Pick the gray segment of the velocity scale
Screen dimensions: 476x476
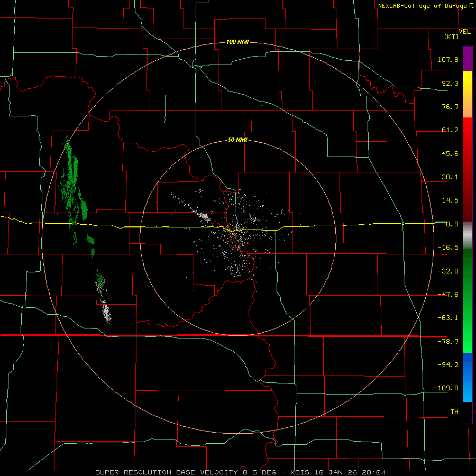tap(467, 235)
